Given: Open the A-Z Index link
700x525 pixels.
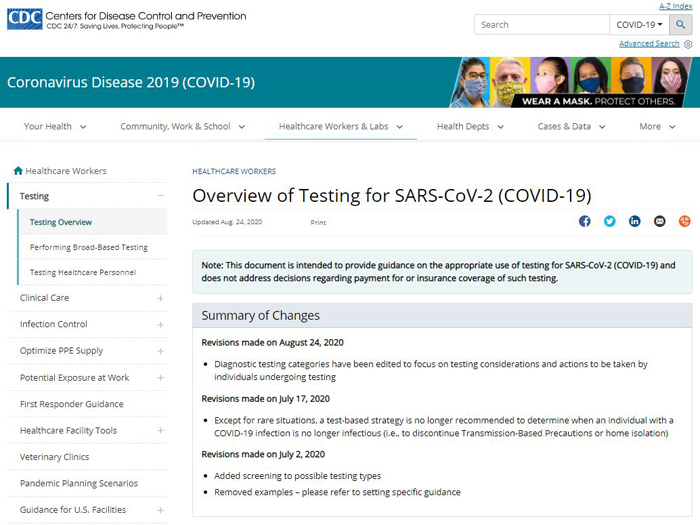Looking at the screenshot, I should click(x=675, y=6).
